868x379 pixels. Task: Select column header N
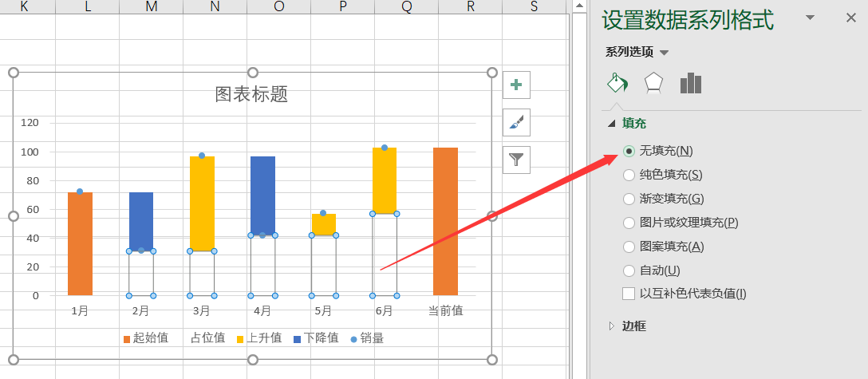[215, 6]
